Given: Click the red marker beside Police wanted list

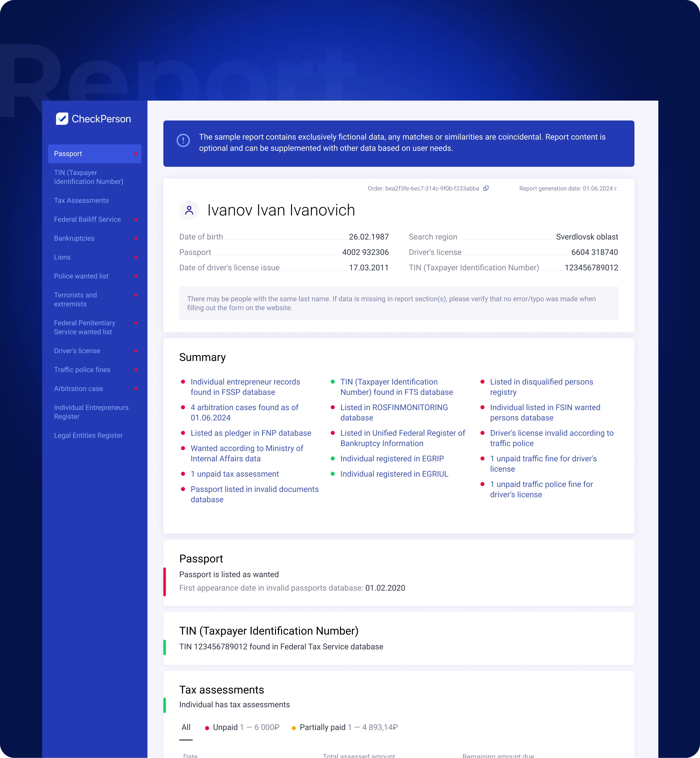Looking at the screenshot, I should (x=136, y=276).
